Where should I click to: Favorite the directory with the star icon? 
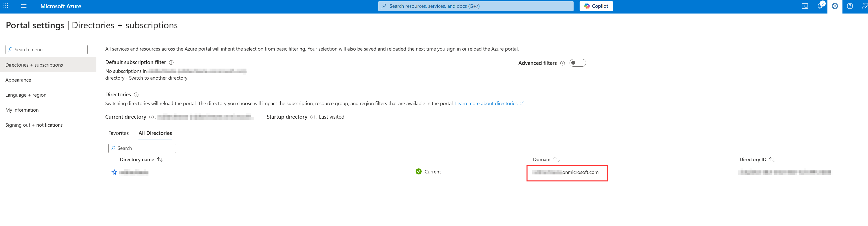[114, 172]
